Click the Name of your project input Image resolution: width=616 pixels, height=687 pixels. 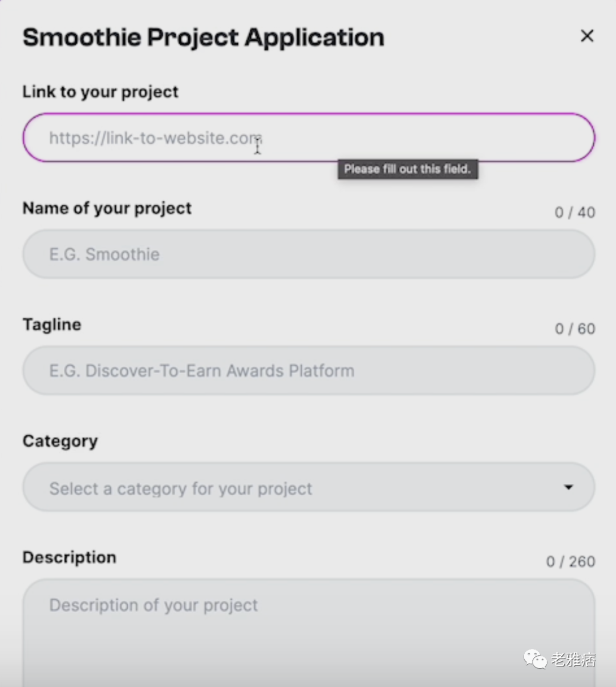point(308,254)
